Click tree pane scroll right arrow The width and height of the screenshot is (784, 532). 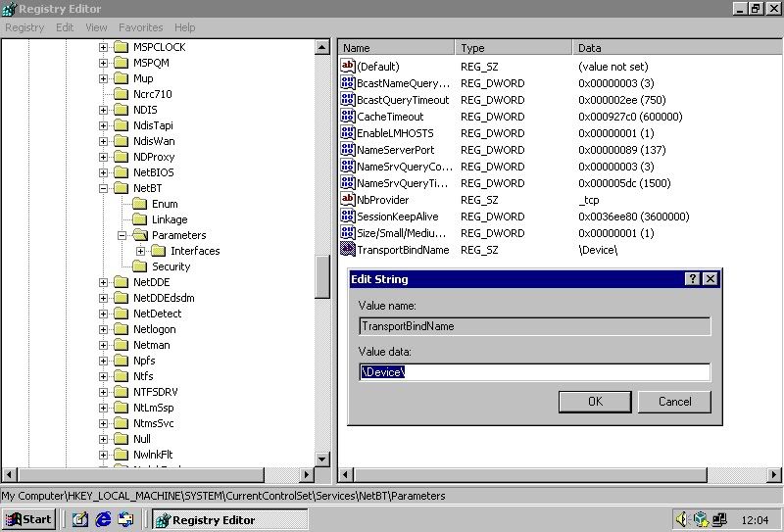click(307, 474)
